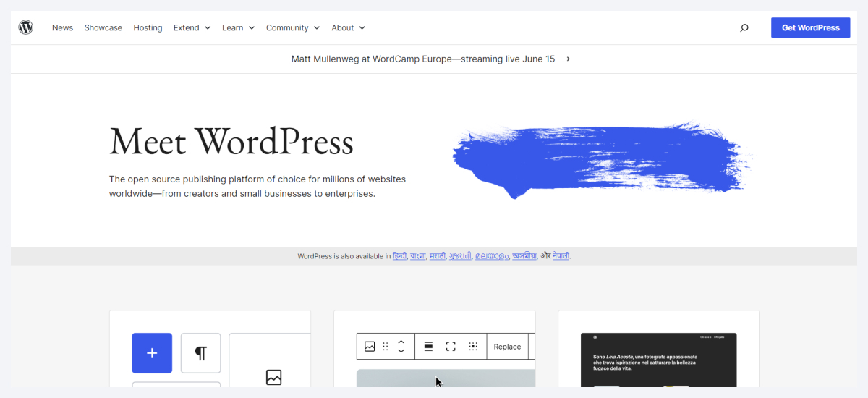
Task: Click the image icon in the block toolbar
Action: point(370,347)
